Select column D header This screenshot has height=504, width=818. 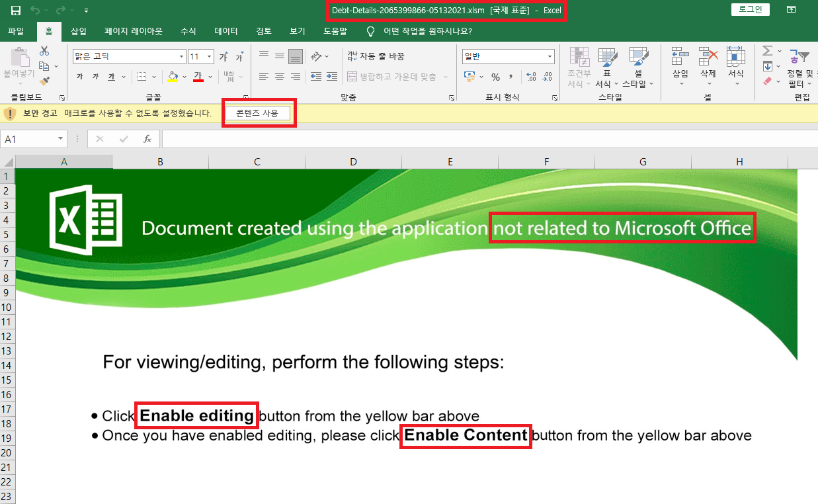(353, 162)
